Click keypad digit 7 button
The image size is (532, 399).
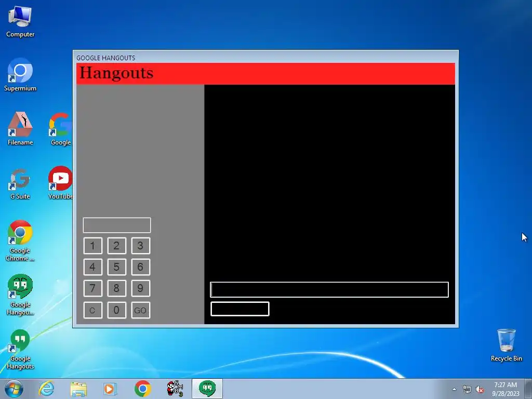(92, 288)
